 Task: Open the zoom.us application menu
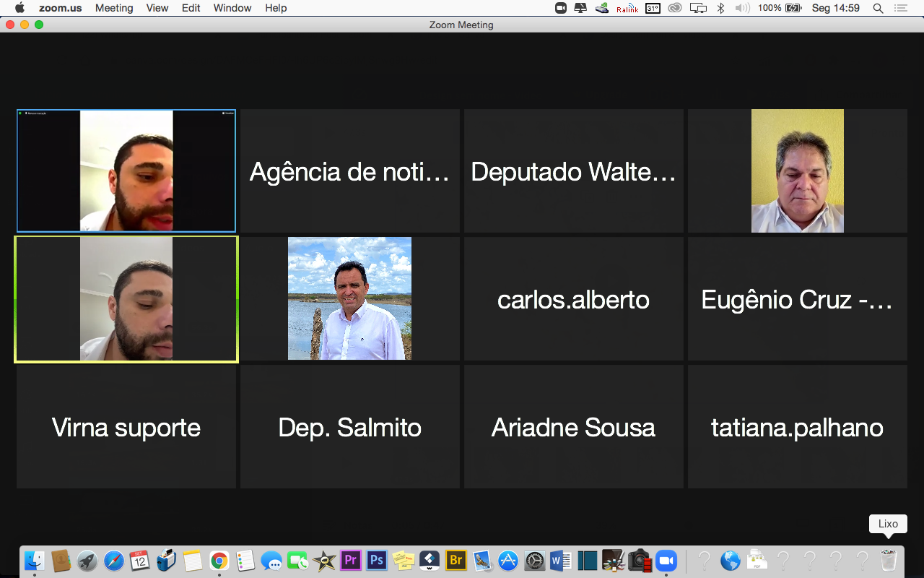click(x=60, y=8)
